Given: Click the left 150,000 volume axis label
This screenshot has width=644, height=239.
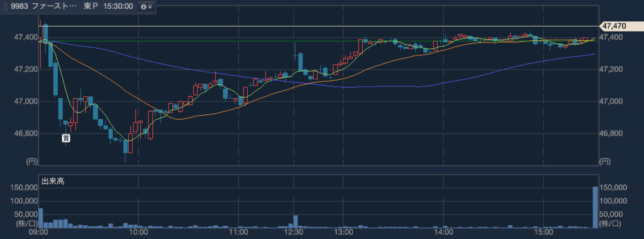Looking at the screenshot, I should tap(24, 187).
